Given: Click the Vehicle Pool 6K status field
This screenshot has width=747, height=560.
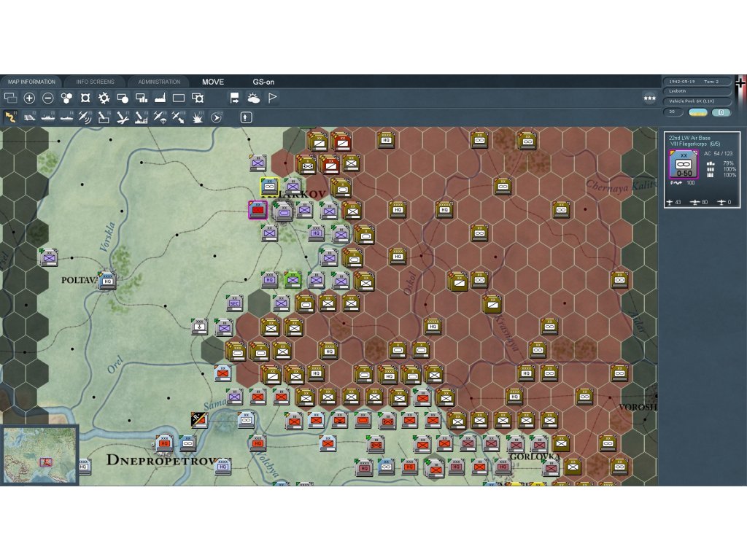Looking at the screenshot, I should click(x=696, y=101).
